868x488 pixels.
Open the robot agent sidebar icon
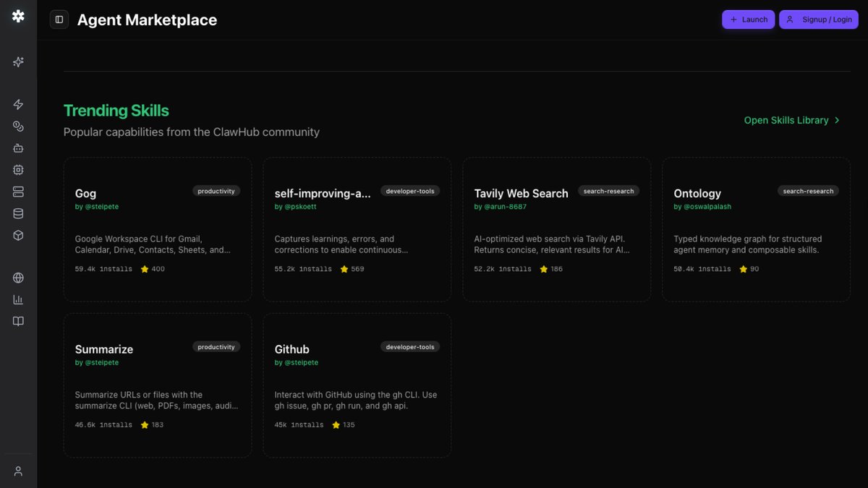pos(18,147)
